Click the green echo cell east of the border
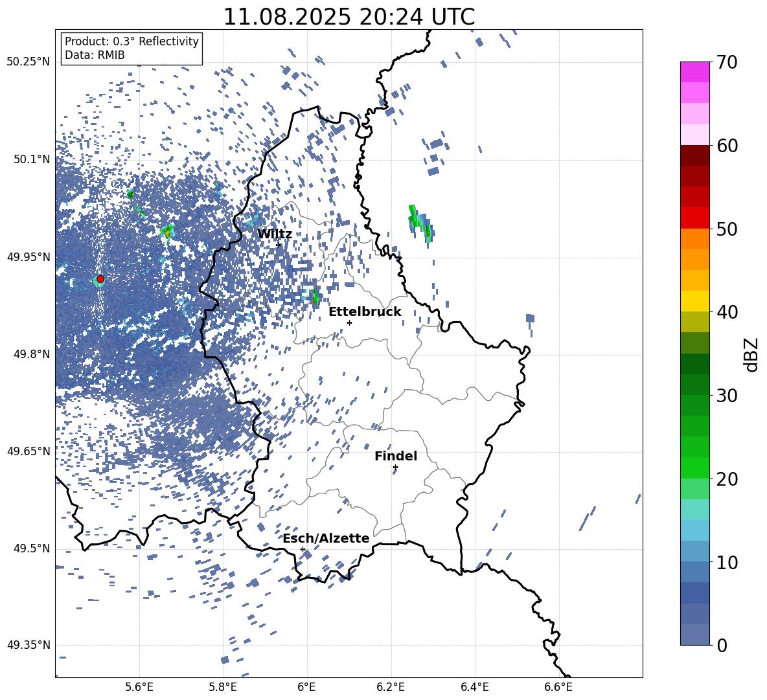The height and width of the screenshot is (700, 767). (x=420, y=223)
